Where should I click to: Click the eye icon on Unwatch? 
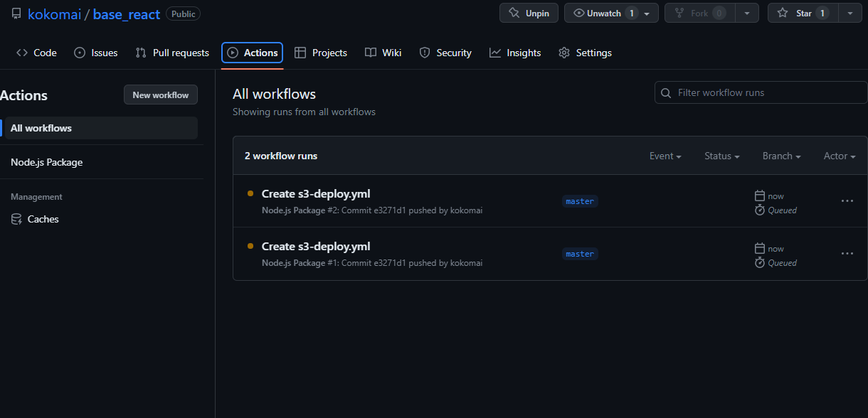[579, 13]
